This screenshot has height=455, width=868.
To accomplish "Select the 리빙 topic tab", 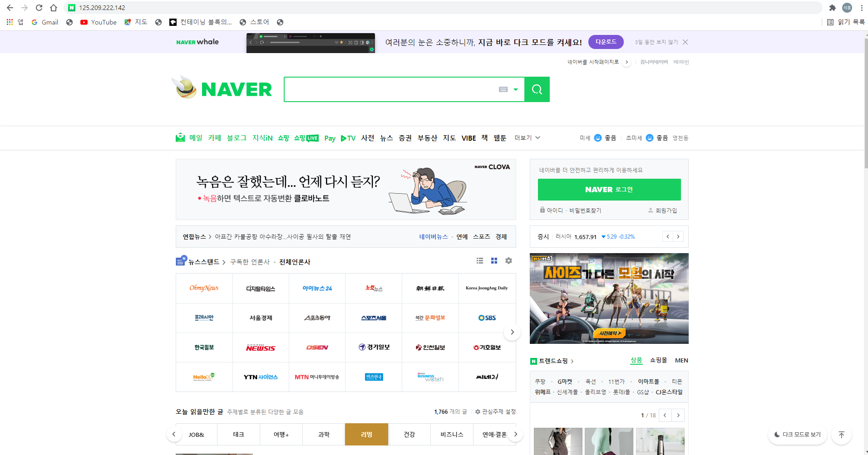I will (x=366, y=434).
